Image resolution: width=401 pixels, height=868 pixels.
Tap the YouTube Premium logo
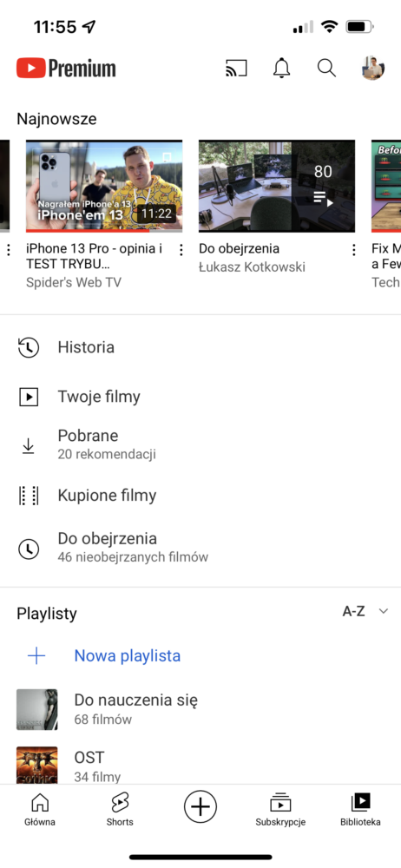coord(66,69)
